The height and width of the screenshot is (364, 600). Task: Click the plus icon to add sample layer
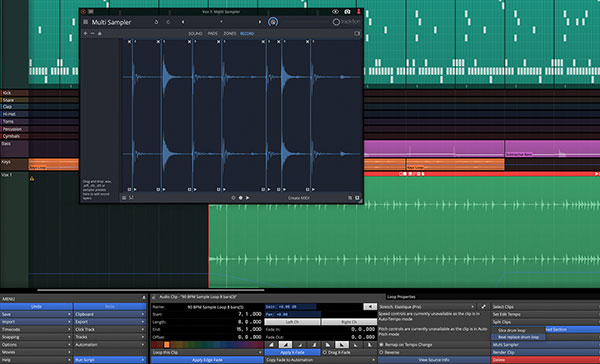pos(85,34)
